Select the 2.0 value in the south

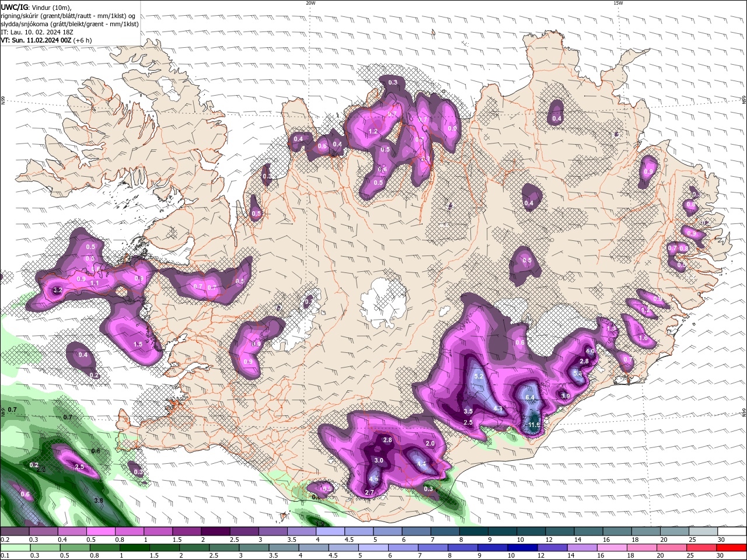(430, 444)
